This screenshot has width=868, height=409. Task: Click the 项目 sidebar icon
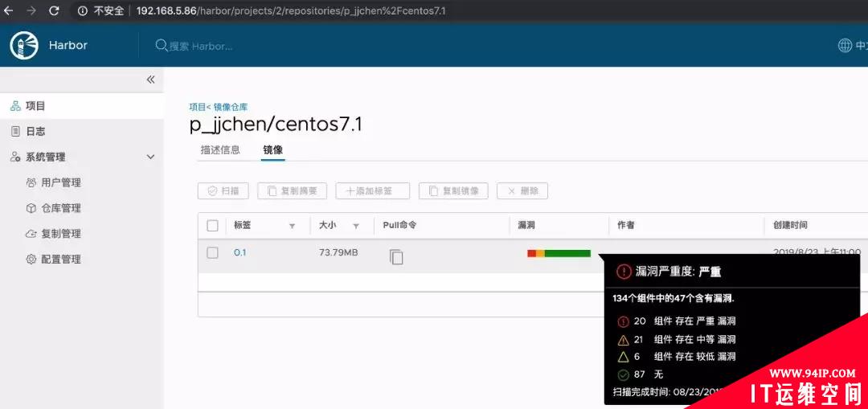[x=15, y=106]
